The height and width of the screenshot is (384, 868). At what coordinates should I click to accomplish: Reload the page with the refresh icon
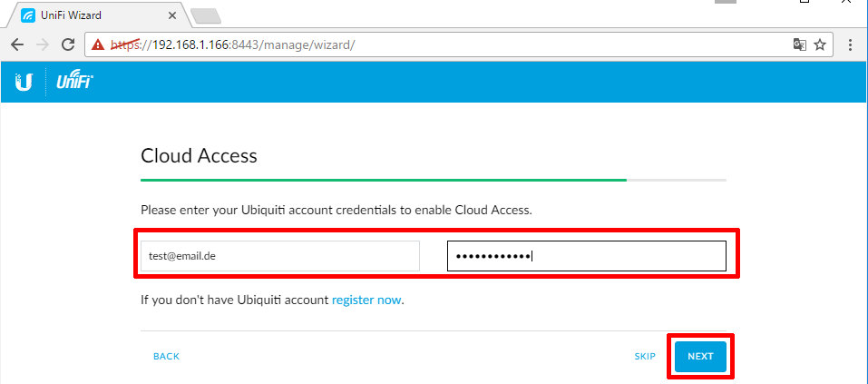tap(68, 44)
